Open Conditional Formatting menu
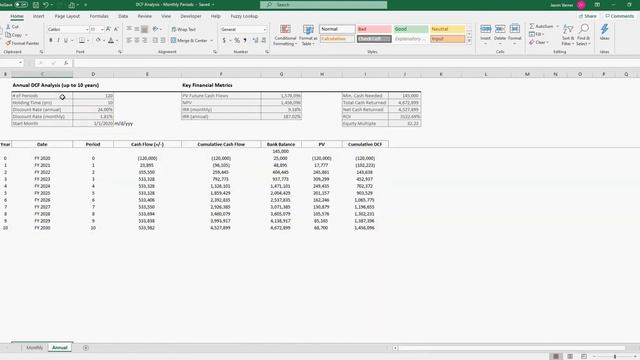Screen dimensions: 640x360 [x=285, y=35]
